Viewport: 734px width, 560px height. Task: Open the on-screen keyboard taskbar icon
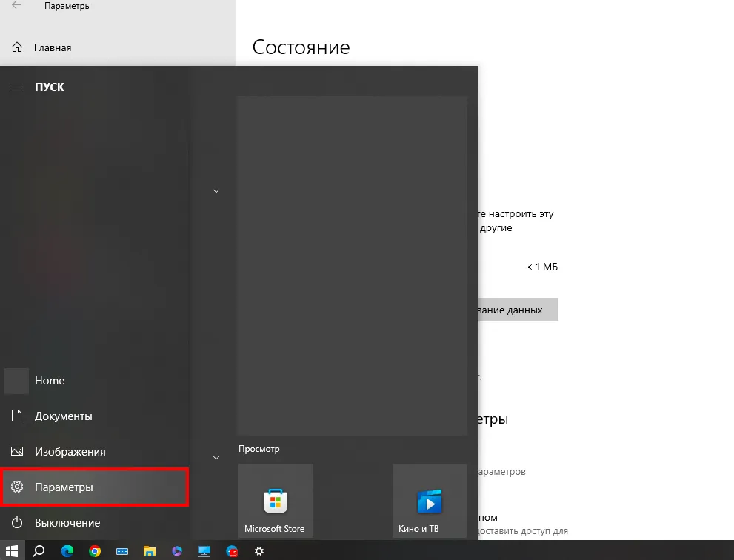click(122, 551)
